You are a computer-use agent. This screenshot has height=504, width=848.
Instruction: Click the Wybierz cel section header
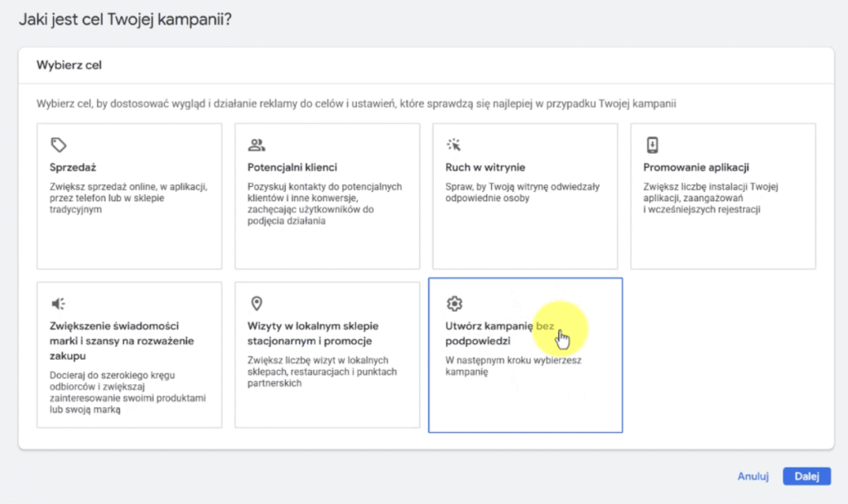coord(69,65)
